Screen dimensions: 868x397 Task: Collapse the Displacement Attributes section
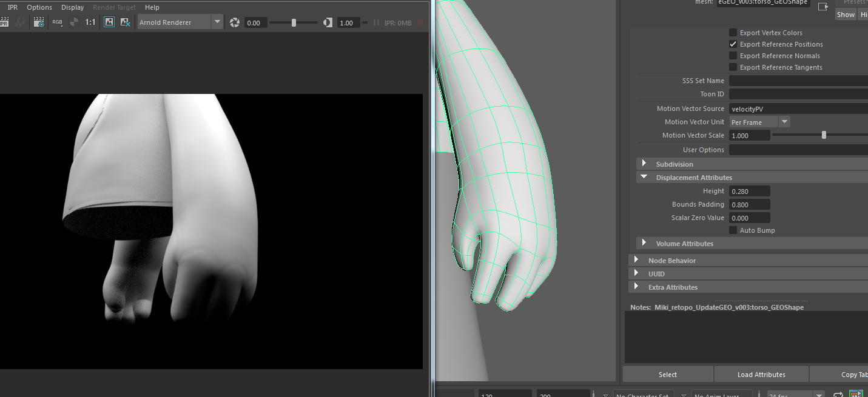644,178
